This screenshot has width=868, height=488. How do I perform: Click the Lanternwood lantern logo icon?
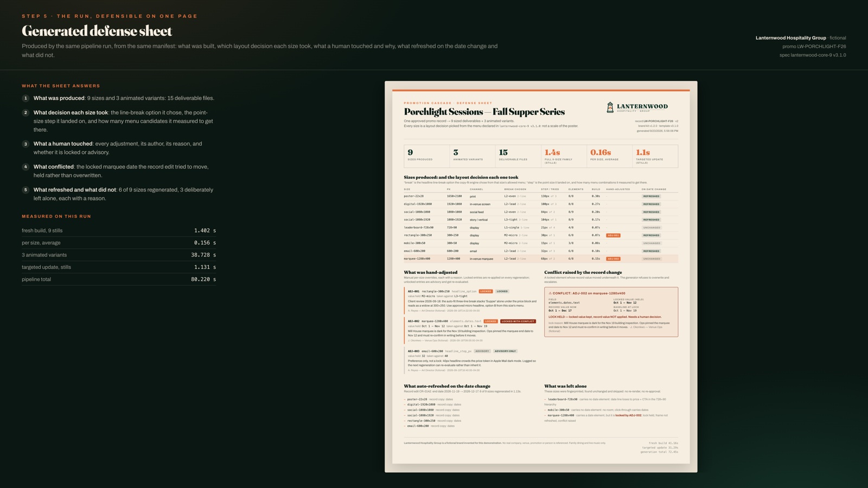tap(610, 107)
